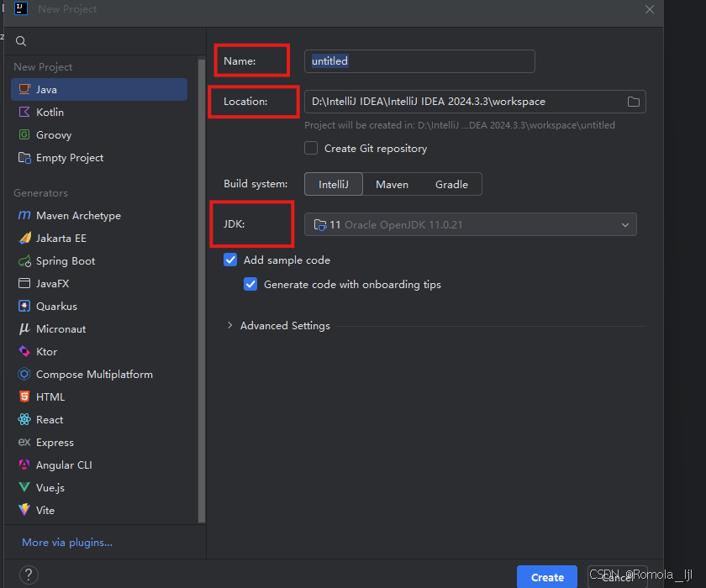
Task: Click the search magnifier icon
Action: point(21,41)
